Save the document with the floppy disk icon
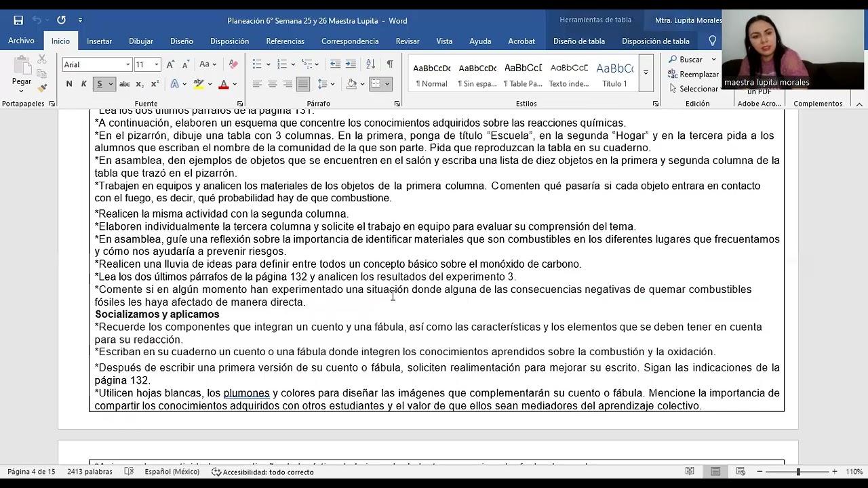868x488 pixels. (18, 20)
